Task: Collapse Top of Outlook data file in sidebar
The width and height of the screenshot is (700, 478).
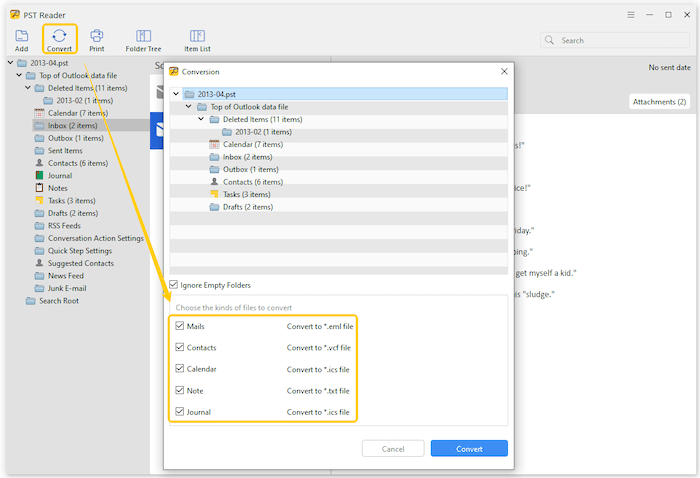Action: (19, 75)
